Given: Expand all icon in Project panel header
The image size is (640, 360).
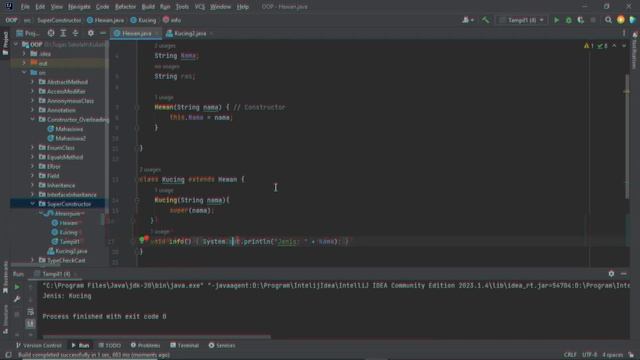Looking at the screenshot, I should coord(63,33).
